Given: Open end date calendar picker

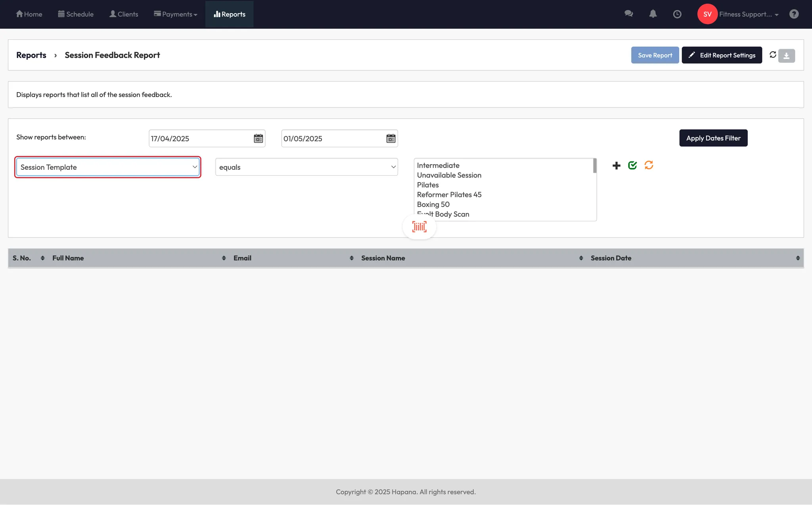Looking at the screenshot, I should (x=391, y=138).
